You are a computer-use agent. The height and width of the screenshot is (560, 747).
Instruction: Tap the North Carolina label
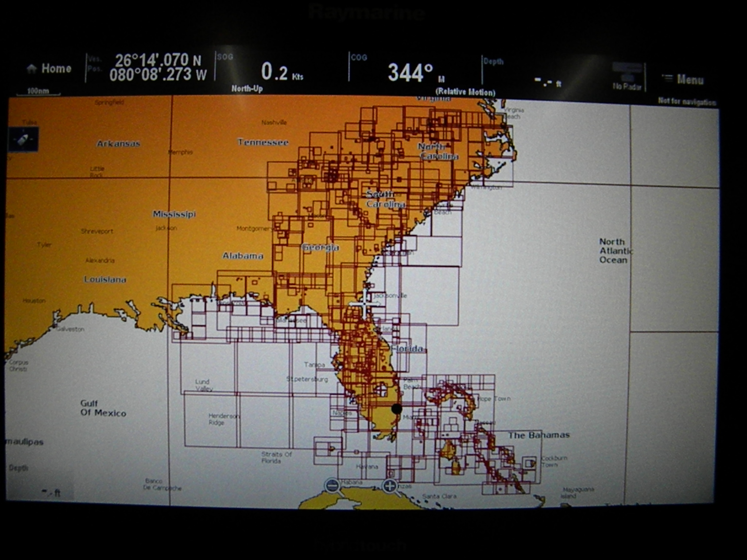pyautogui.click(x=438, y=151)
